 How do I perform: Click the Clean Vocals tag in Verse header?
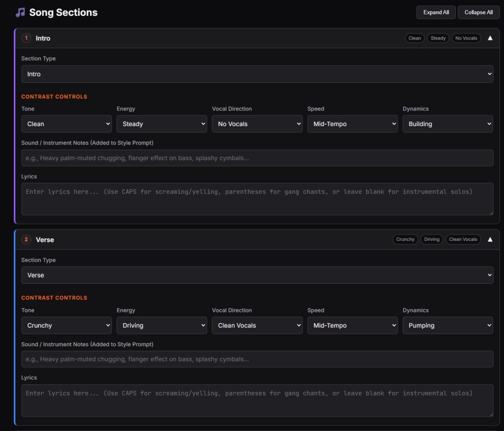coord(463,239)
